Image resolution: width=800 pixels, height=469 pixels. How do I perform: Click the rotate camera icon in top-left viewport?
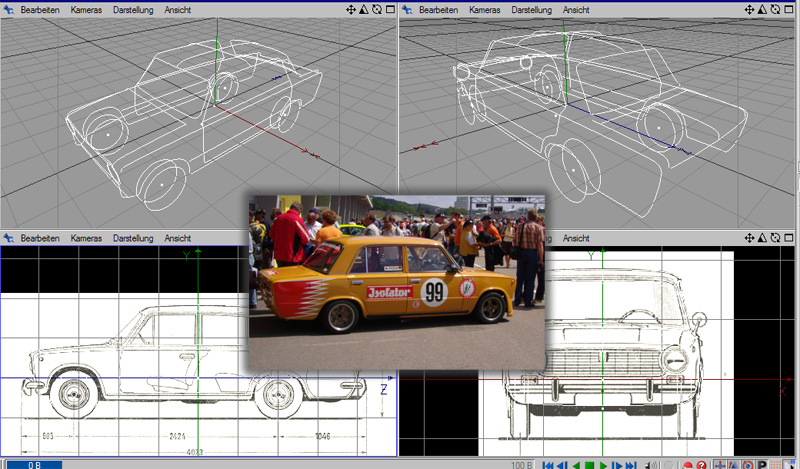click(376, 9)
